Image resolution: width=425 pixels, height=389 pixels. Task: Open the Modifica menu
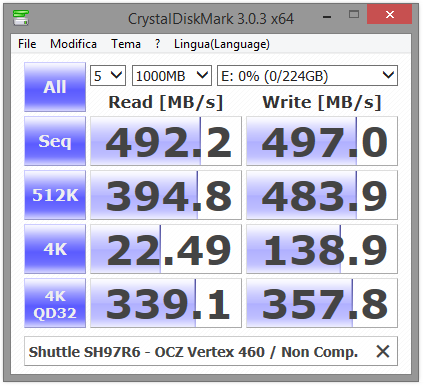[x=73, y=44]
